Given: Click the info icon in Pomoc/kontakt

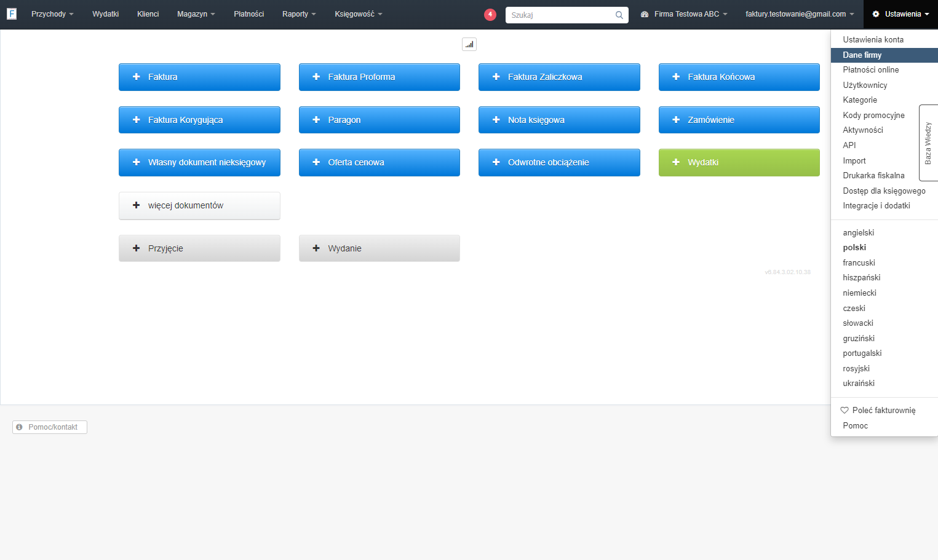Looking at the screenshot, I should (19, 427).
